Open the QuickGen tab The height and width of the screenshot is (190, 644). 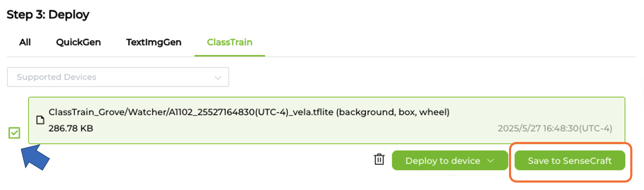point(78,42)
